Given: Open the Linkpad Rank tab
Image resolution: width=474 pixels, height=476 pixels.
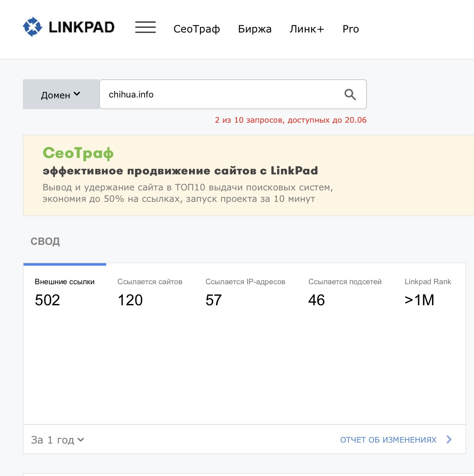Looking at the screenshot, I should 428,292.
